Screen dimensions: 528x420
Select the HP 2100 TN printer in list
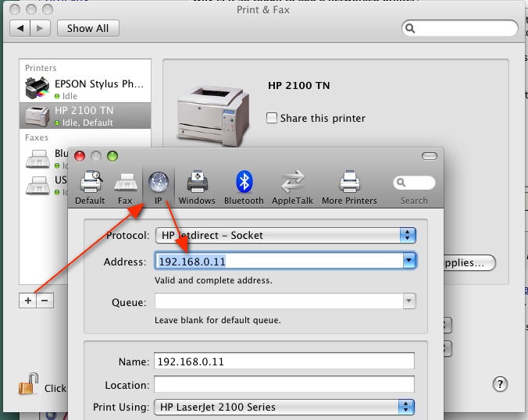[85, 116]
